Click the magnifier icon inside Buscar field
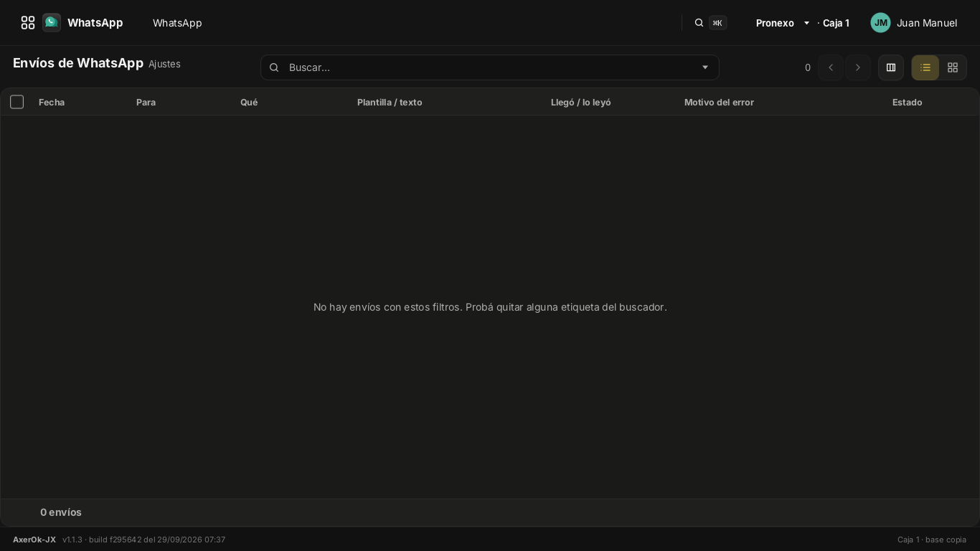The width and height of the screenshot is (980, 551). (x=274, y=67)
